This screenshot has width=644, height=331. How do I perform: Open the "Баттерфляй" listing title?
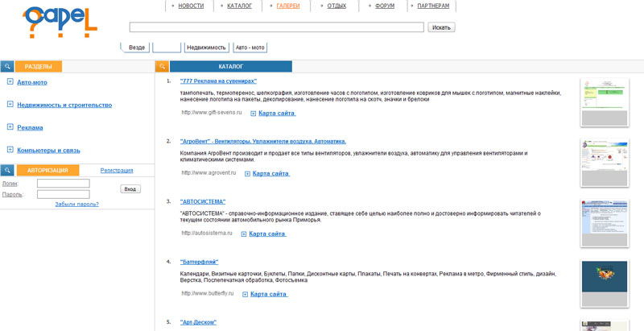(199, 262)
